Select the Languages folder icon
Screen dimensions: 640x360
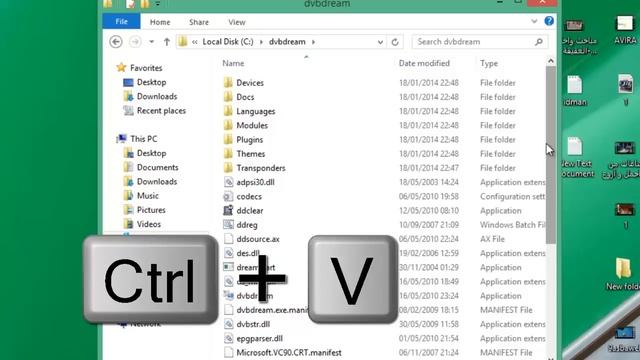click(228, 111)
